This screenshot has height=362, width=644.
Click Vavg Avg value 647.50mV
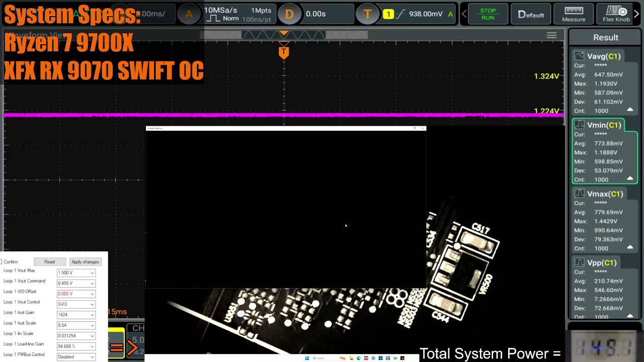click(608, 74)
